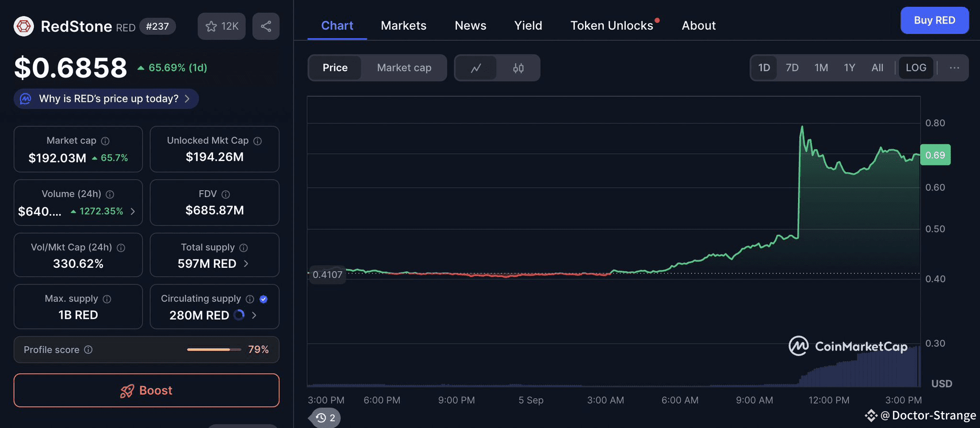Open the News tab
Screen dimensions: 980x428
[x=471, y=26]
